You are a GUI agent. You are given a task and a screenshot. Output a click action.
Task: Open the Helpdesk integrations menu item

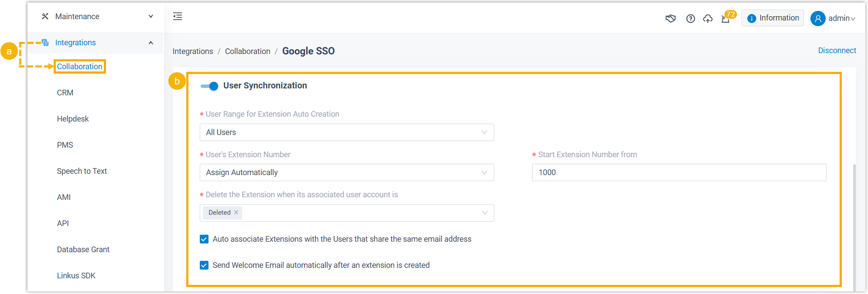click(x=73, y=119)
